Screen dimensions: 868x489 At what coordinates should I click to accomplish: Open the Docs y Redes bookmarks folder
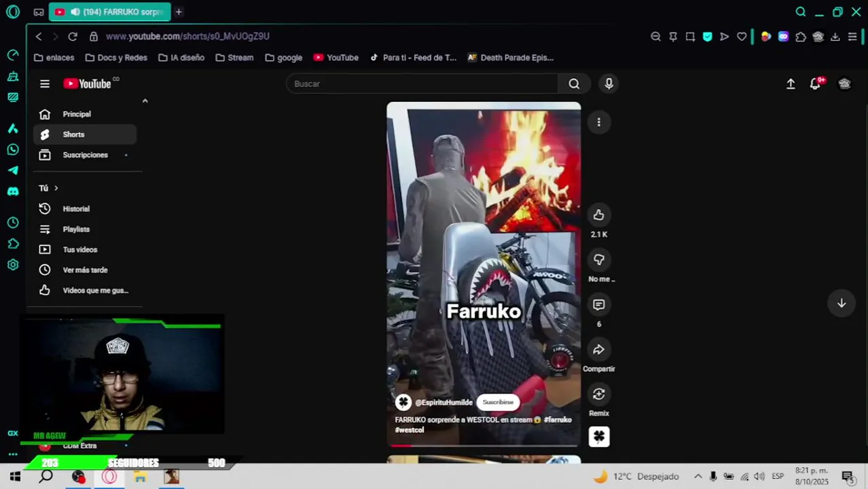(116, 58)
